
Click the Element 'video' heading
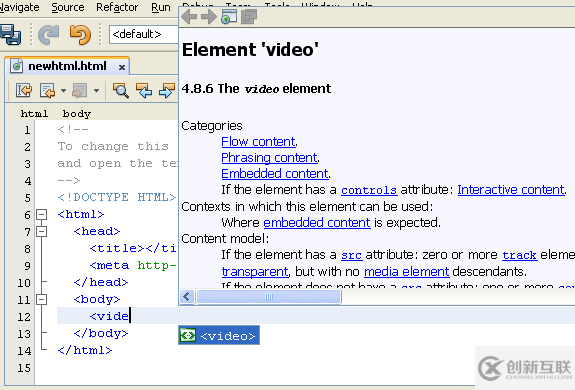(x=250, y=49)
